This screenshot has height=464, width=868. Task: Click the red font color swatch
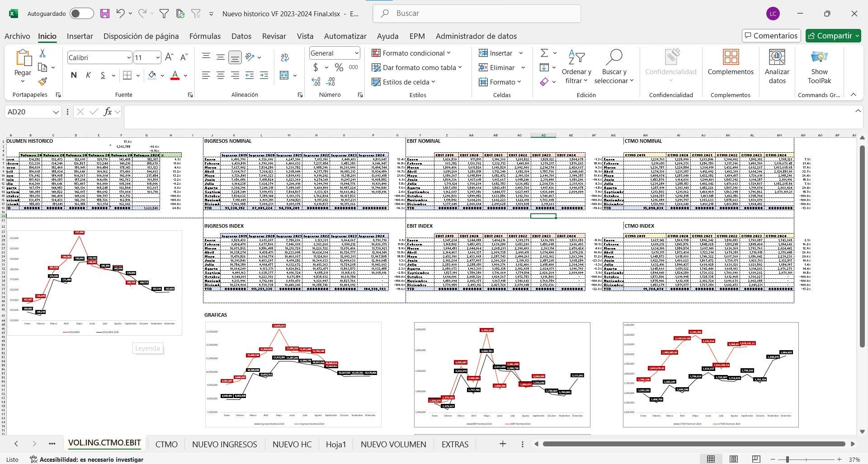175,75
